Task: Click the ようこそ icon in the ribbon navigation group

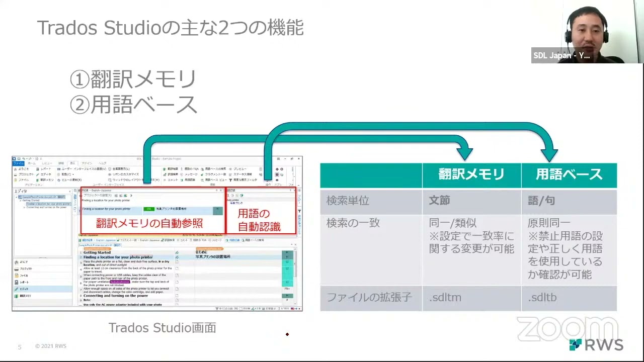Action: 15,169
